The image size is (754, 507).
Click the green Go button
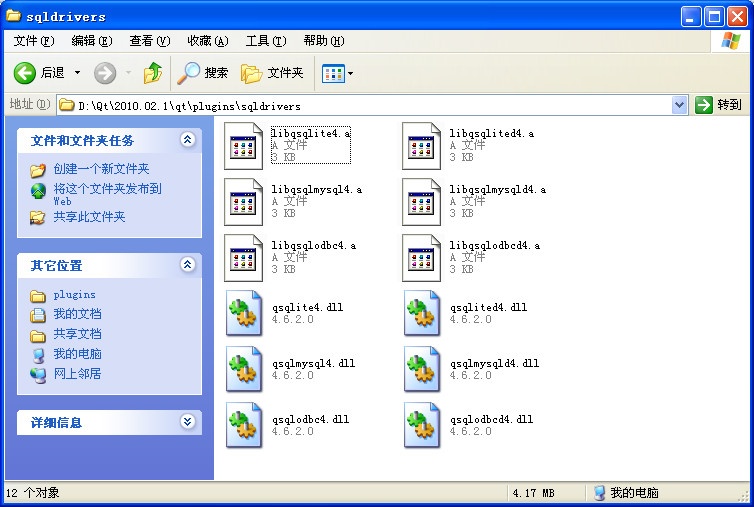(x=718, y=105)
